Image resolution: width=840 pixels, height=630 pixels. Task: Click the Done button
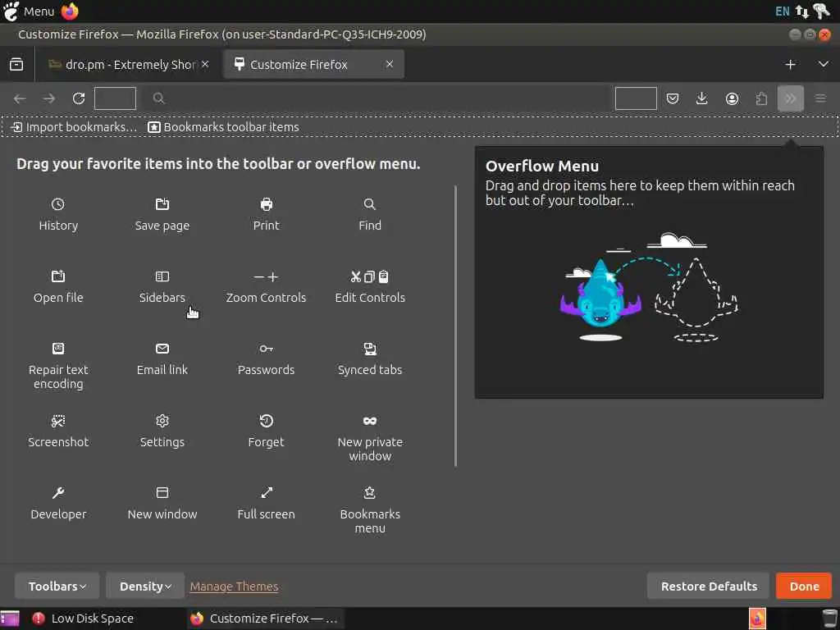(804, 586)
